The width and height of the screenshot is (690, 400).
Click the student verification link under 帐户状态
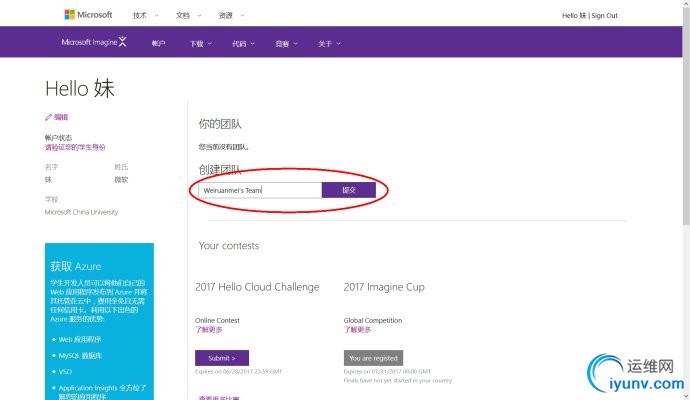click(x=75, y=147)
